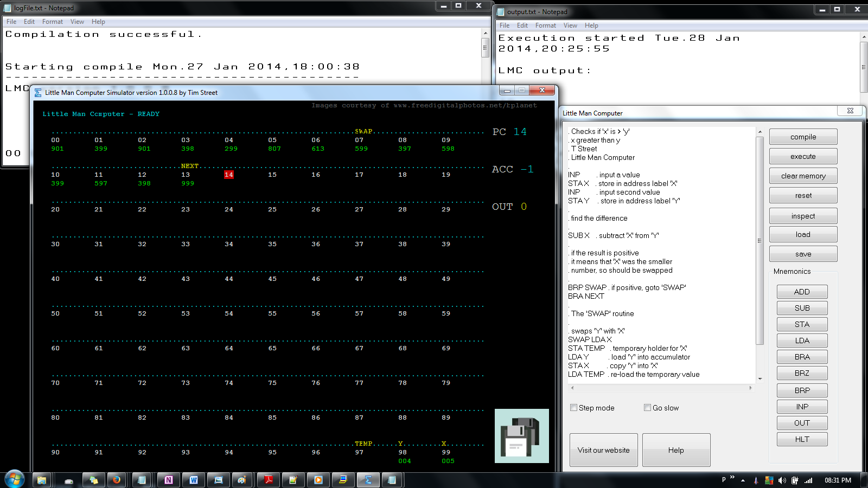Click the code editor vertical scrollbar
The width and height of the screenshot is (868, 488).
[759, 241]
